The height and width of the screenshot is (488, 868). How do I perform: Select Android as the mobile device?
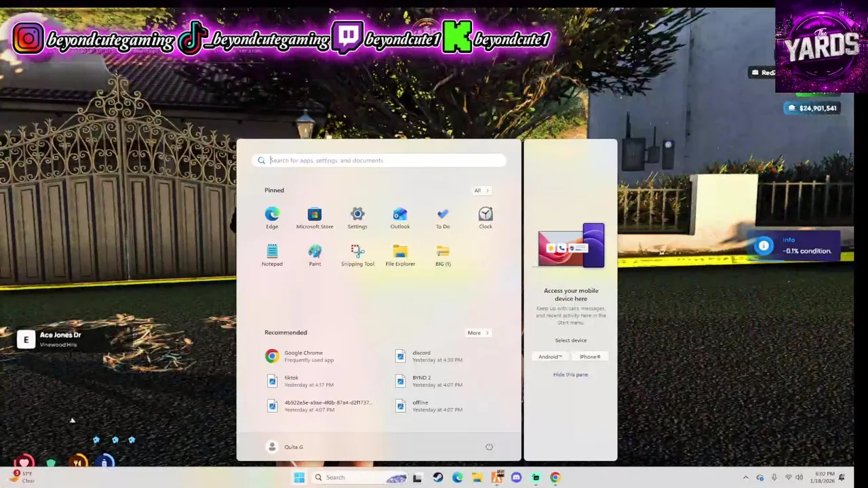pos(550,357)
